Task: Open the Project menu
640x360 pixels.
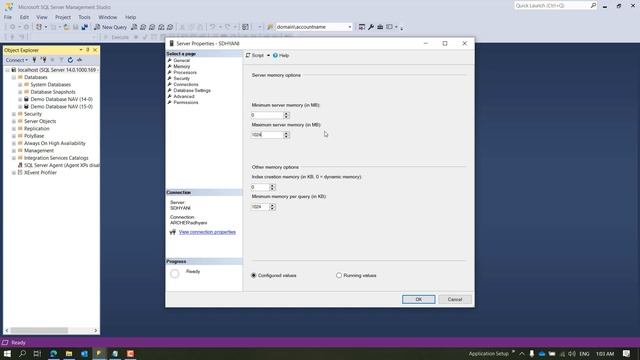Action: coord(63,17)
